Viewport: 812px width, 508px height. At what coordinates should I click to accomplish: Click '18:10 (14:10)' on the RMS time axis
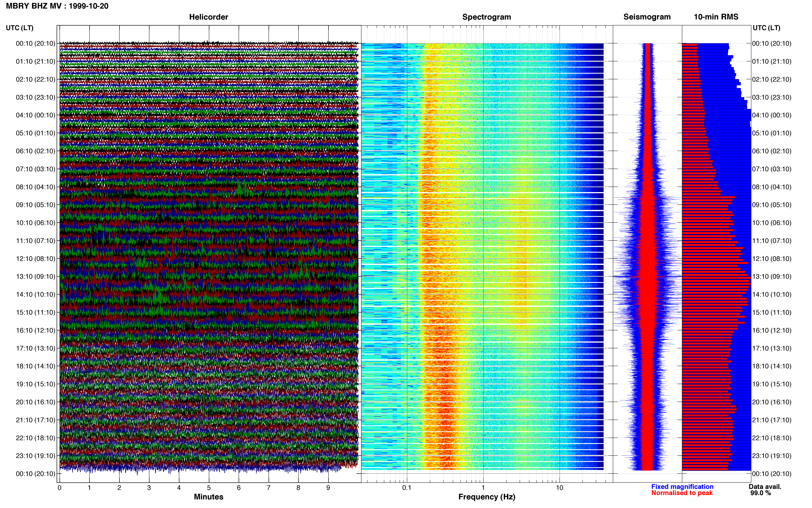772,366
